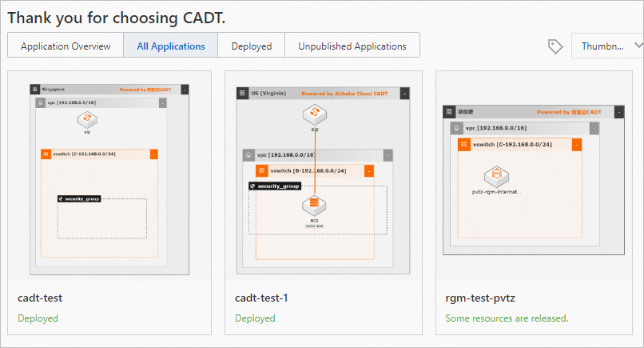Click the tag filter icon
Image resolution: width=644 pixels, height=348 pixels.
pos(555,46)
